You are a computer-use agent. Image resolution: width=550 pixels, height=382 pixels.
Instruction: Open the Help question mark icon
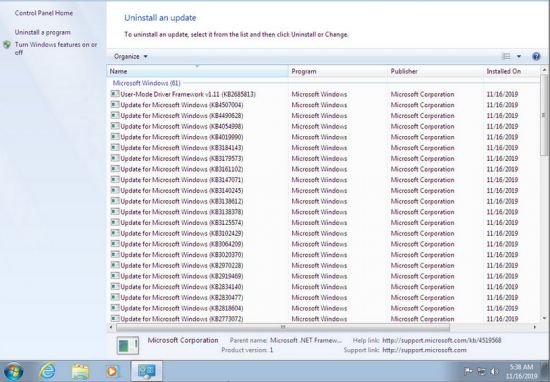pyautogui.click(x=536, y=56)
